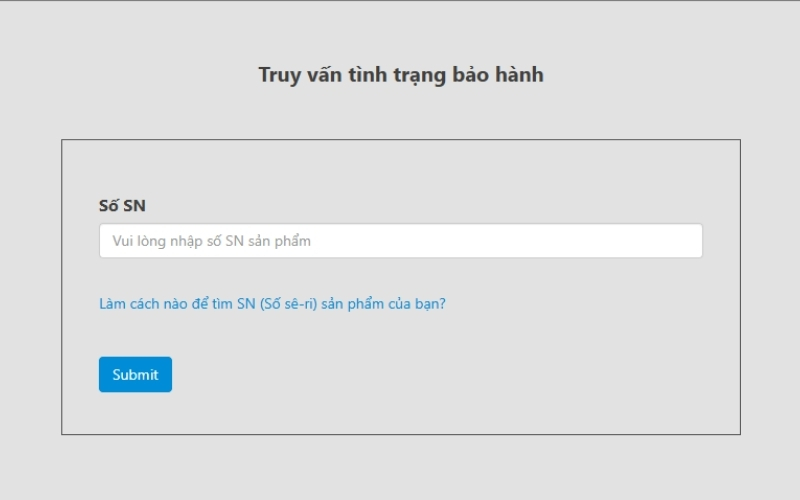This screenshot has width=800, height=500.
Task: Open the link about finding your product SN
Action: pyautogui.click(x=272, y=304)
